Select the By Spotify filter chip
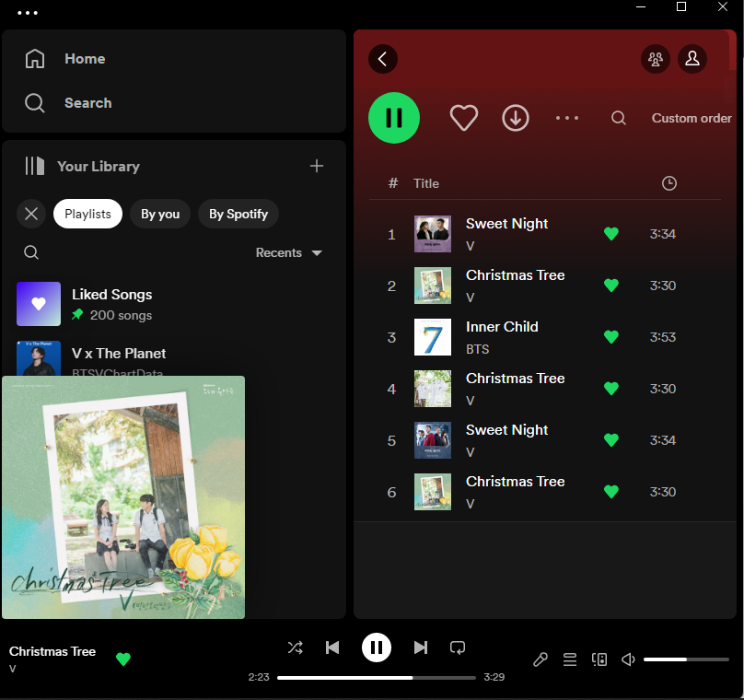This screenshot has width=744, height=700. 238,214
